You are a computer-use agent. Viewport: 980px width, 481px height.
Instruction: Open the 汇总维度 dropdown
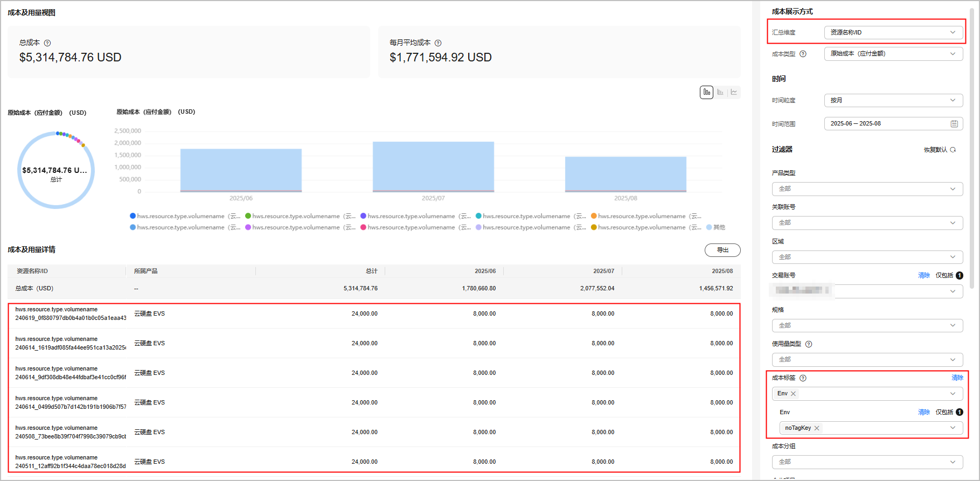click(893, 32)
